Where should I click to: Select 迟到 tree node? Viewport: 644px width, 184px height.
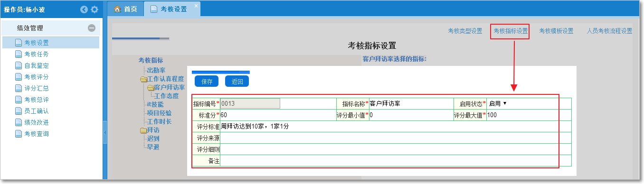[153, 138]
